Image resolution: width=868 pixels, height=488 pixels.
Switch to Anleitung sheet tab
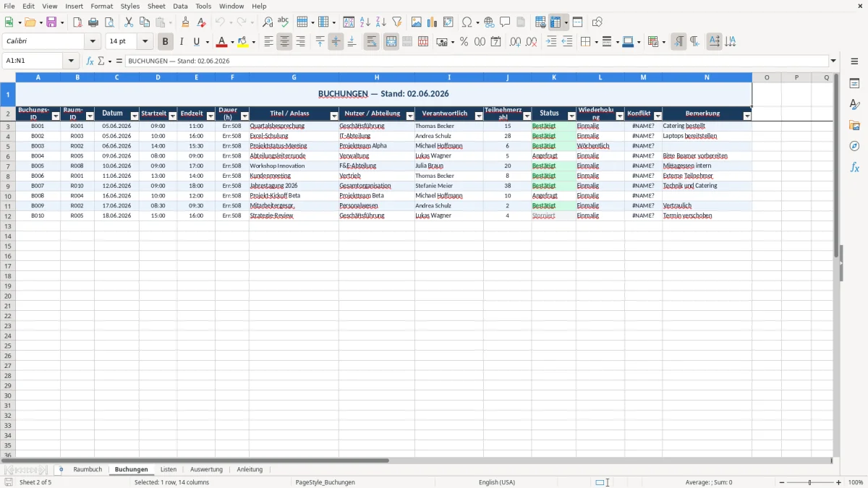(x=250, y=469)
